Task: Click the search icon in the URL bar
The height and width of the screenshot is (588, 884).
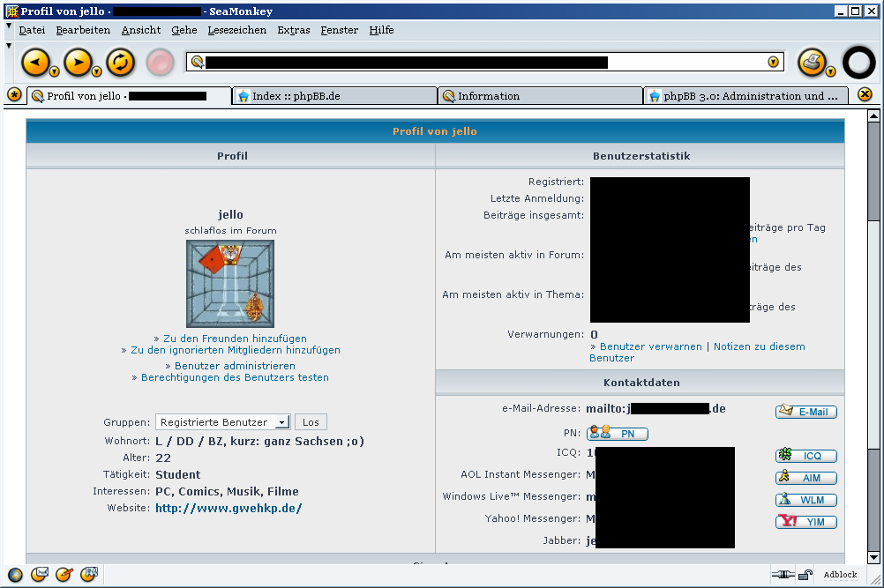Action: (x=197, y=62)
